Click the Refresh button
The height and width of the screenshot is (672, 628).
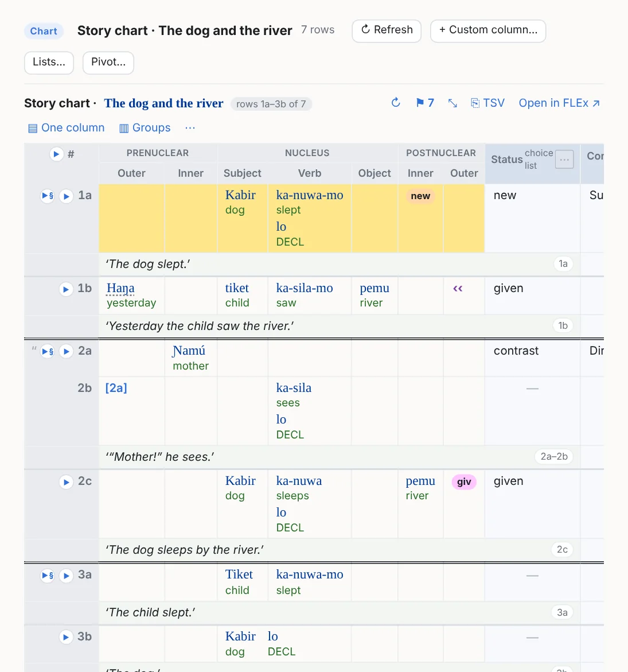pyautogui.click(x=387, y=31)
